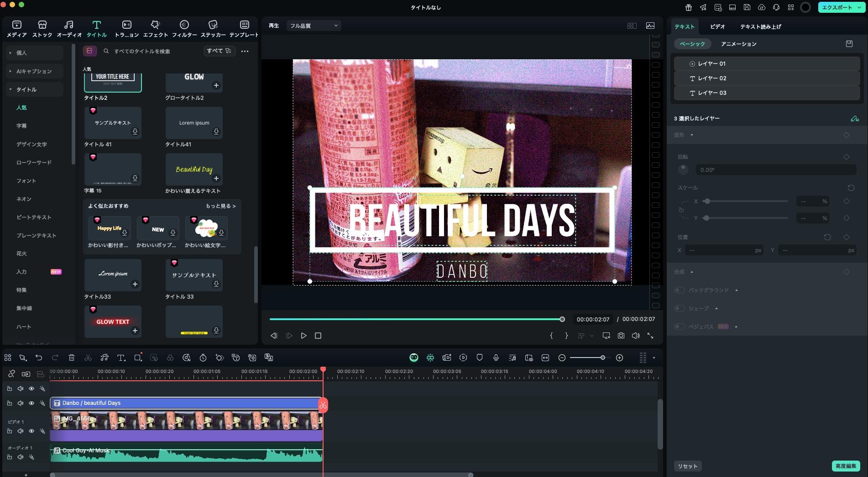This screenshot has height=477, width=868.
Task: Click the もっと見る link
Action: (221, 206)
